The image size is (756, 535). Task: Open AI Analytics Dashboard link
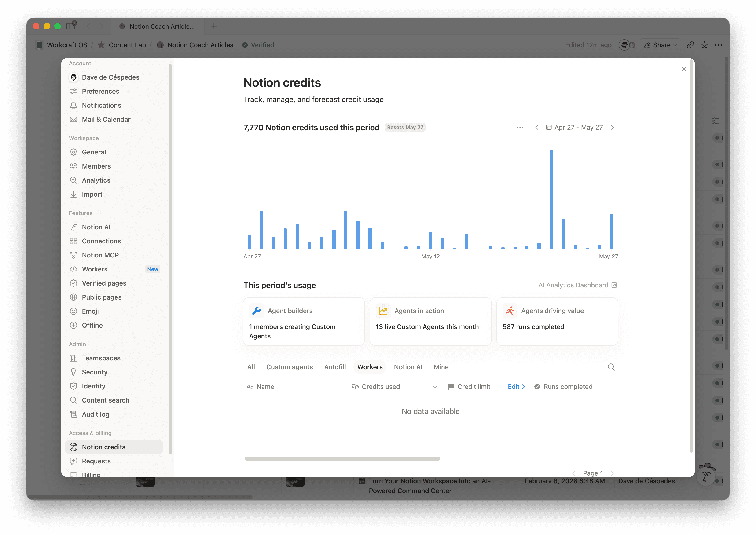(x=577, y=285)
